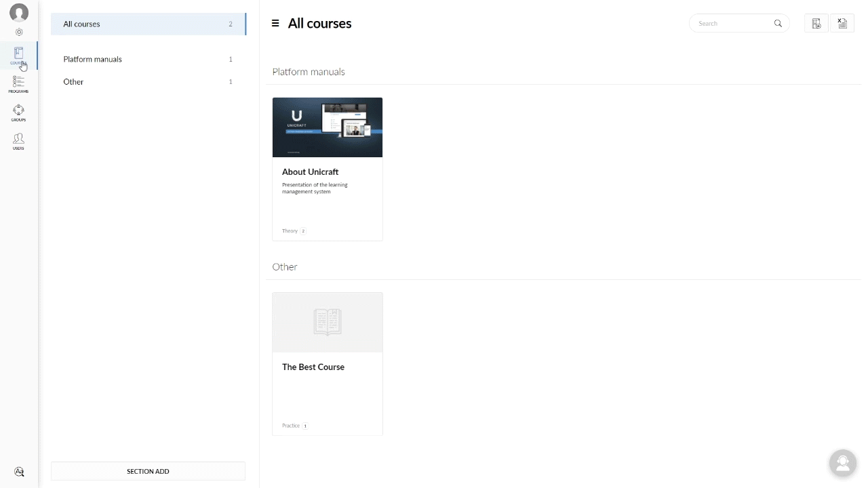The width and height of the screenshot is (868, 488).
Task: Open settings gear under the avatar
Action: coord(19,32)
